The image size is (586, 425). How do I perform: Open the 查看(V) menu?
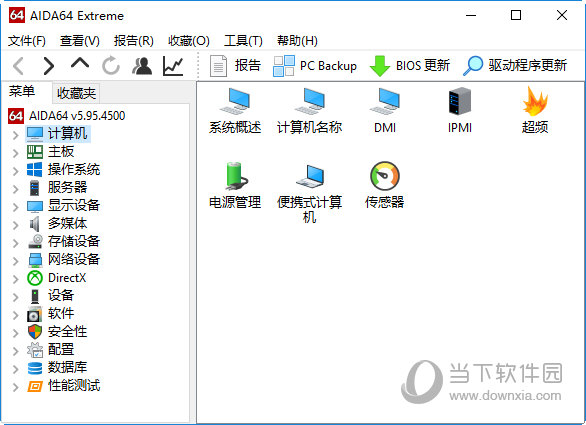point(80,41)
